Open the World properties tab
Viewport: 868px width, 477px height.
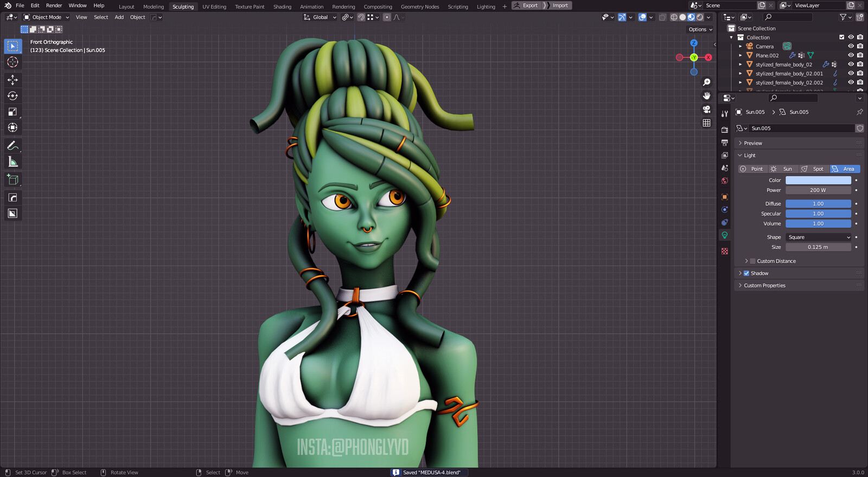(725, 181)
